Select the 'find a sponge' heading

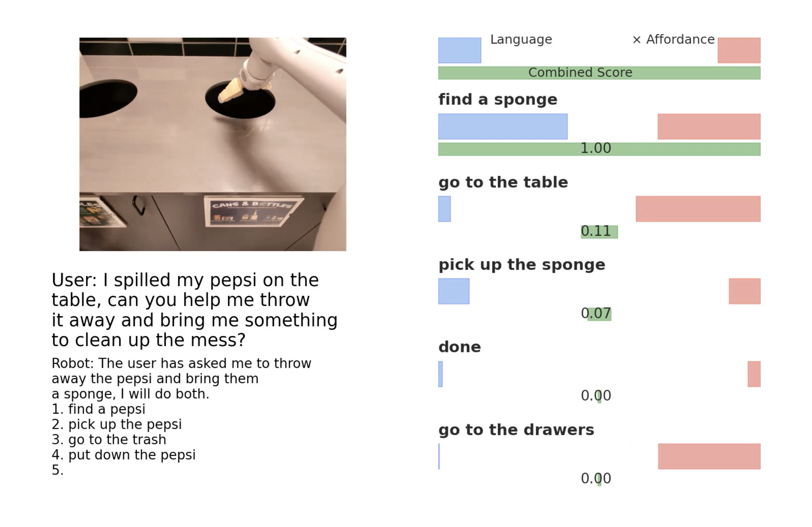coord(498,99)
